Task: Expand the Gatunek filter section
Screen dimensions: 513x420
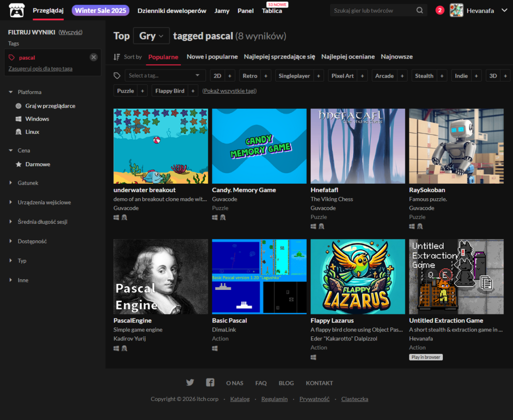Action: click(28, 183)
